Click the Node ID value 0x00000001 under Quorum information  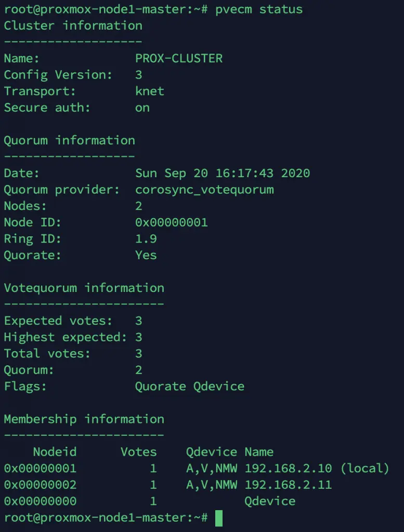pyautogui.click(x=172, y=222)
